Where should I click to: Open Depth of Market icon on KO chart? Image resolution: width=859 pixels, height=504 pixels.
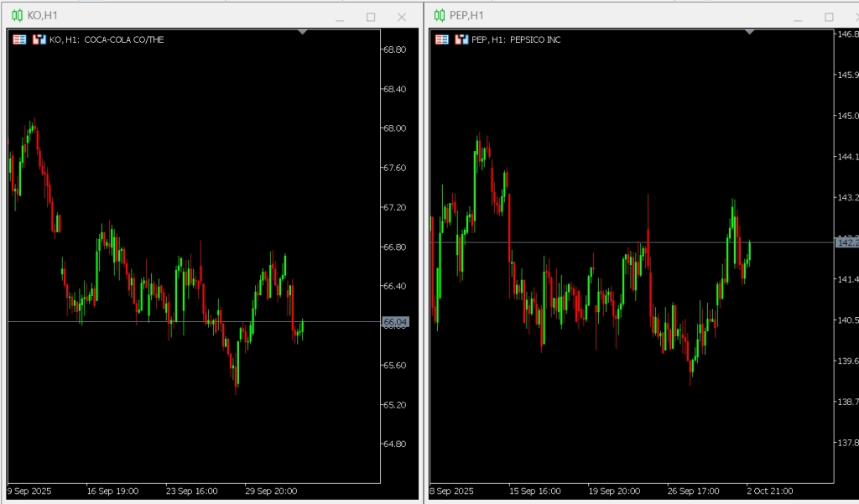pyautogui.click(x=39, y=39)
